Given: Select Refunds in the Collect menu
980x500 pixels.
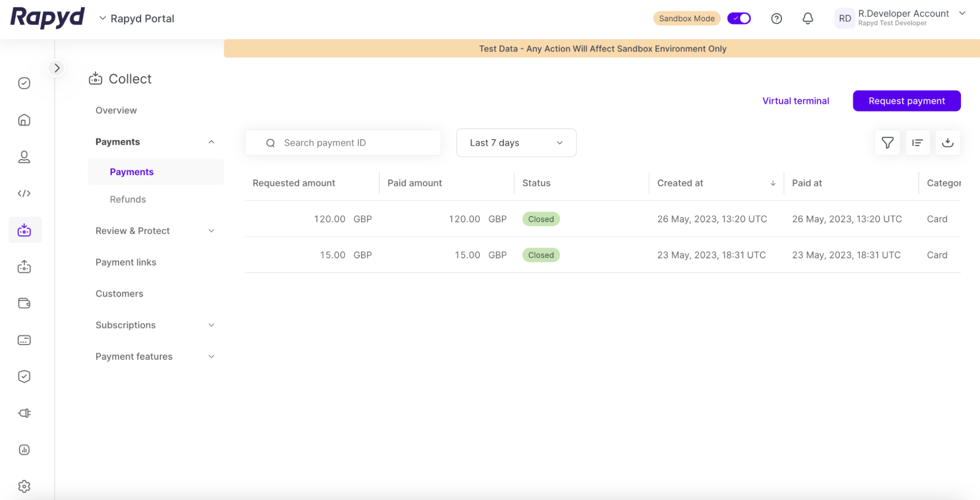Looking at the screenshot, I should (128, 200).
